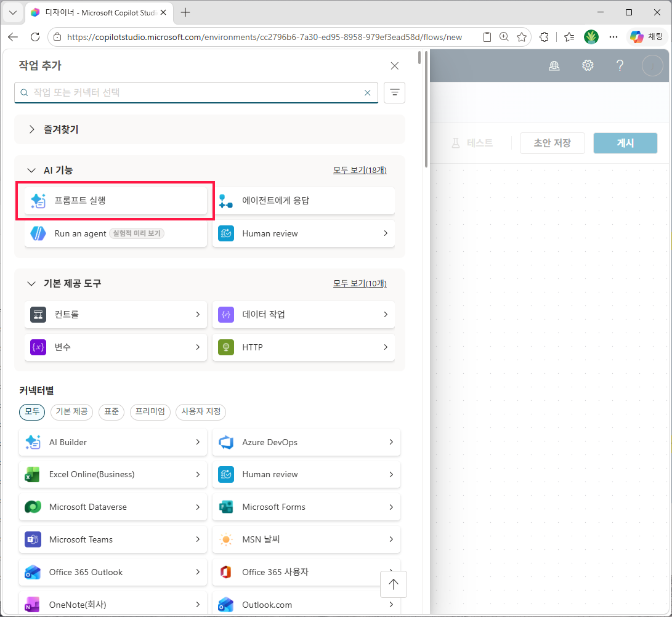Open the 변수 tool

116,347
